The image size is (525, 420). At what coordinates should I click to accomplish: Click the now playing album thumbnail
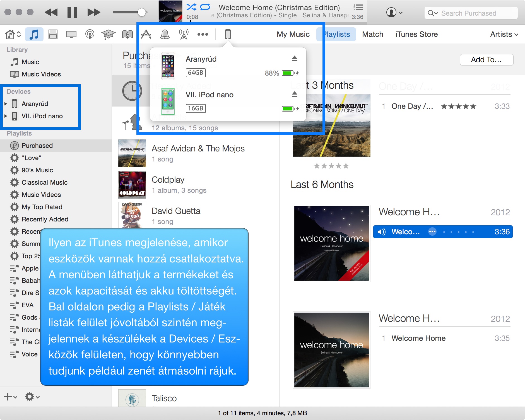click(x=170, y=11)
